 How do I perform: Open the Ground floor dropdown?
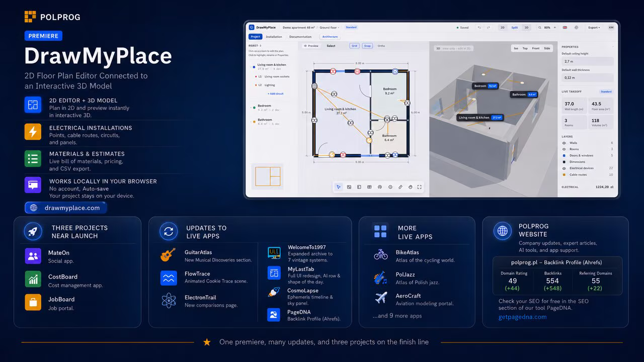330,28
